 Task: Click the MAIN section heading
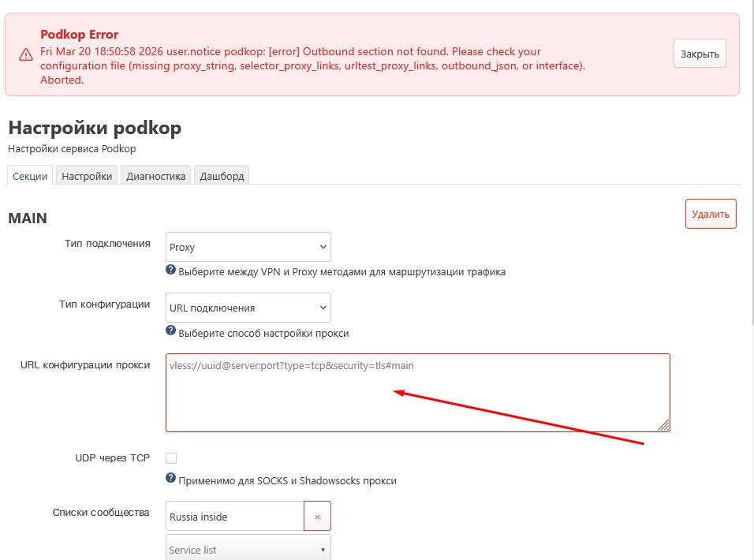[x=28, y=218]
